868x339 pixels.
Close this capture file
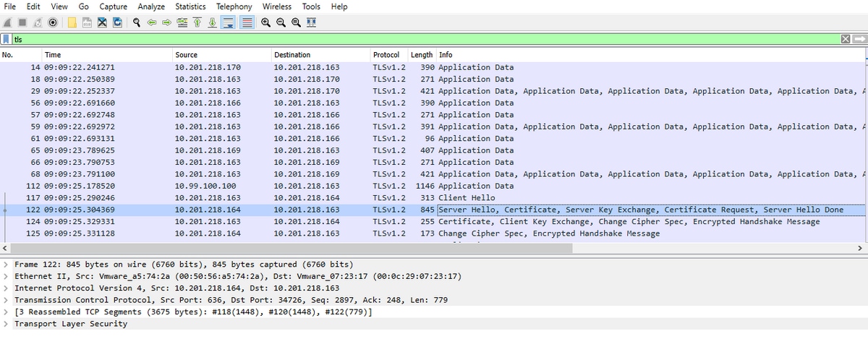click(102, 22)
